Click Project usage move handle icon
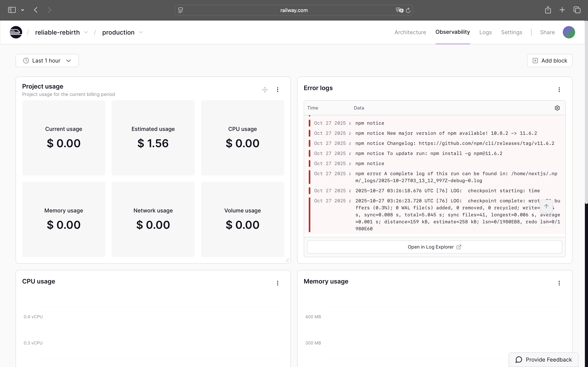The image size is (588, 367). coord(265,90)
